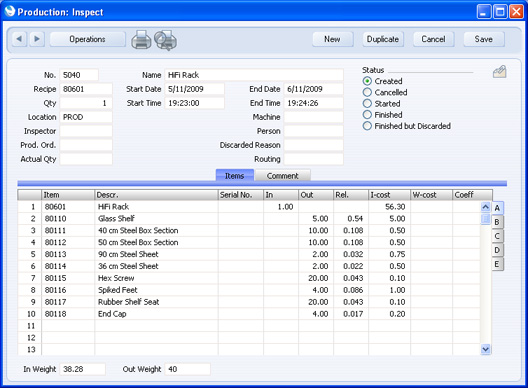Select the Started status

[x=367, y=103]
